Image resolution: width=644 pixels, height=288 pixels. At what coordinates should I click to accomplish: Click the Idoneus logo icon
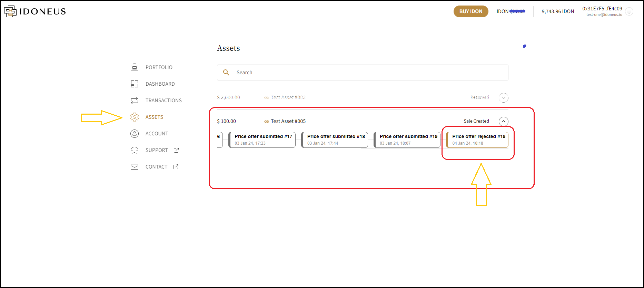click(x=10, y=11)
